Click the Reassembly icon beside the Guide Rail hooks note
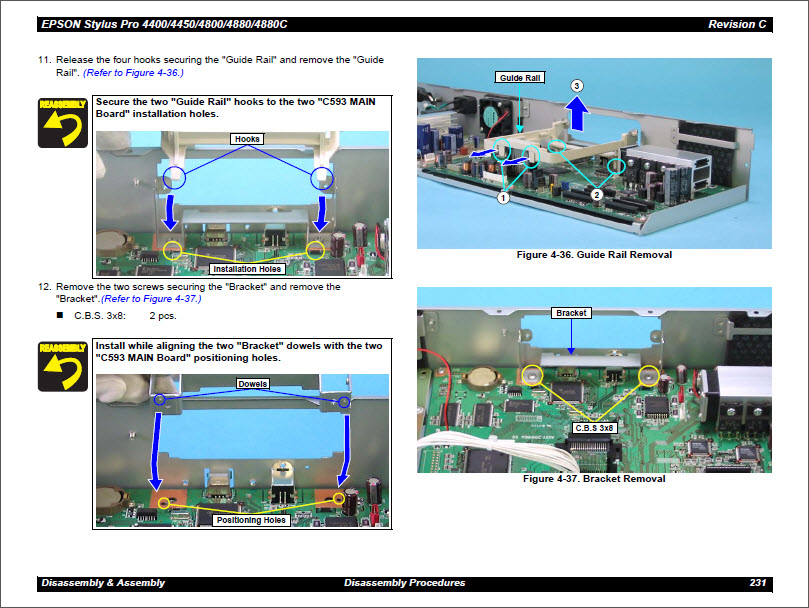This screenshot has width=809, height=608. pos(63,122)
